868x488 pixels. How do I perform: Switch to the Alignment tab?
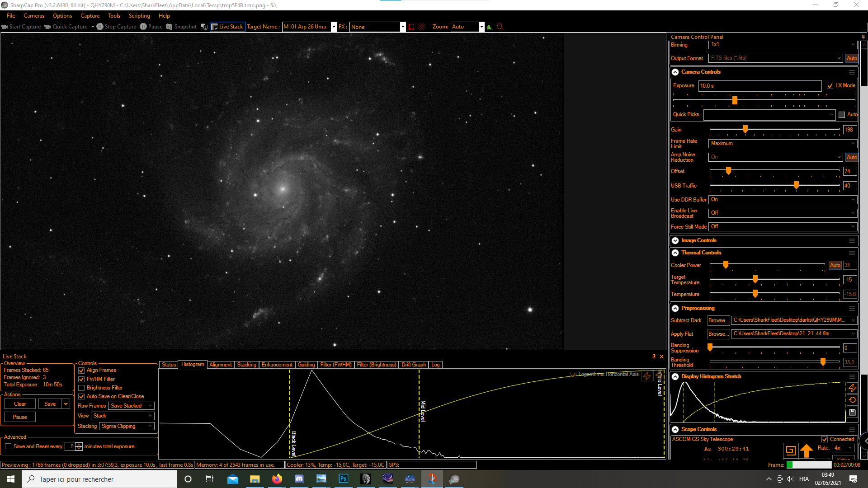(x=220, y=365)
